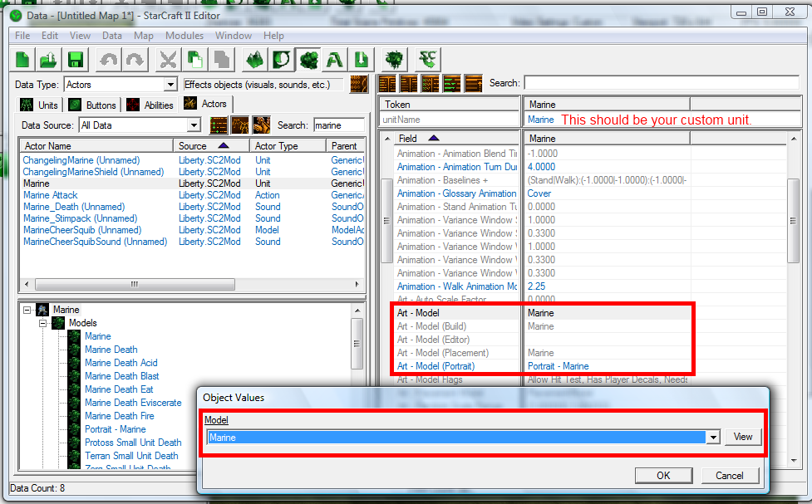This screenshot has height=504, width=812.
Task: Open the Text module letter A icon
Action: pyautogui.click(x=335, y=60)
